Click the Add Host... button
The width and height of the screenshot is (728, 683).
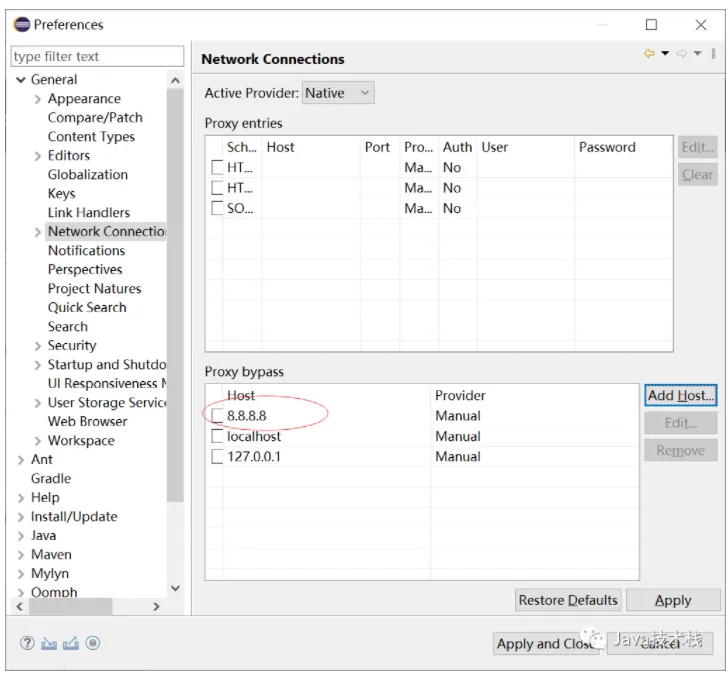(681, 396)
